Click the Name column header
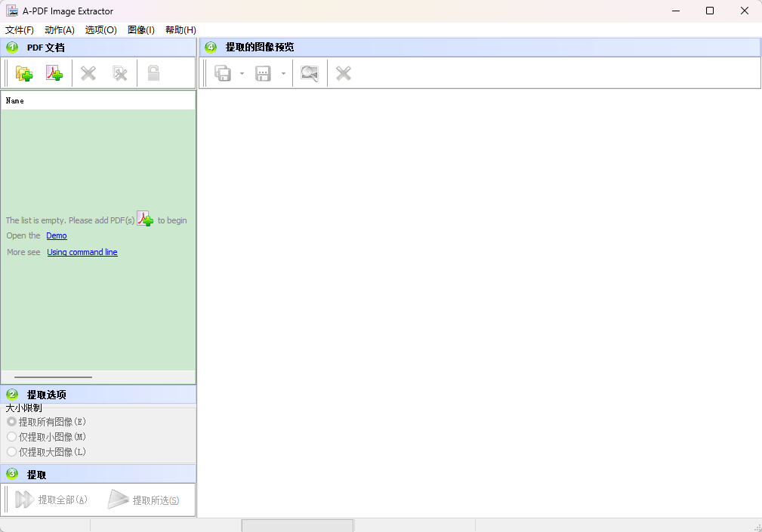The width and height of the screenshot is (762, 532). click(98, 100)
